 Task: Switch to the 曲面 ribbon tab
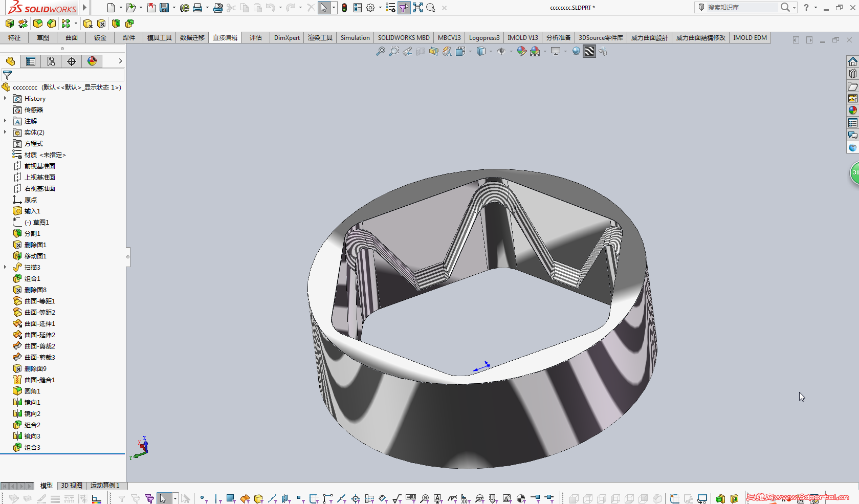coord(72,38)
